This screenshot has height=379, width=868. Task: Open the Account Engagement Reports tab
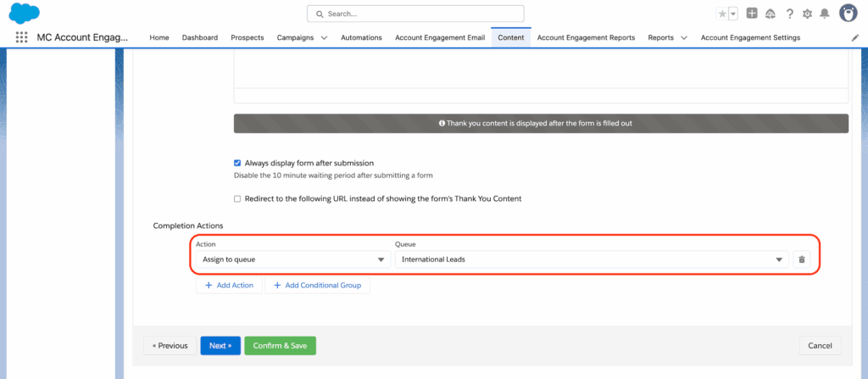click(587, 37)
